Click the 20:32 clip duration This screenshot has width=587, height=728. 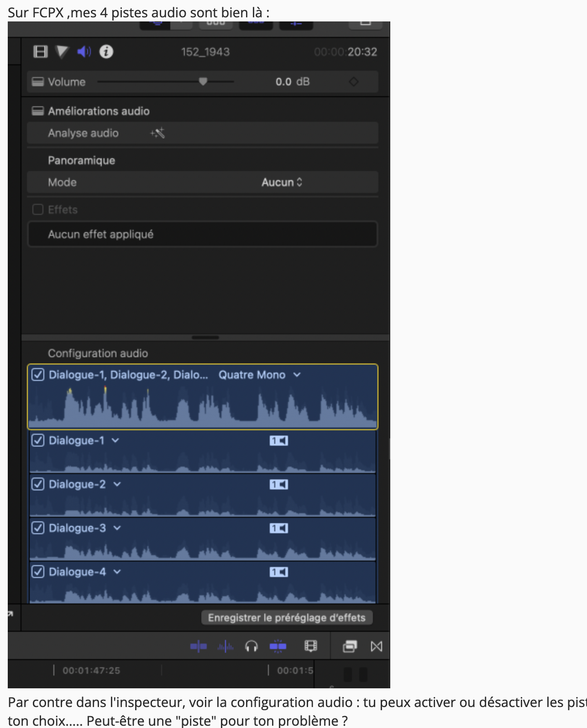(362, 52)
